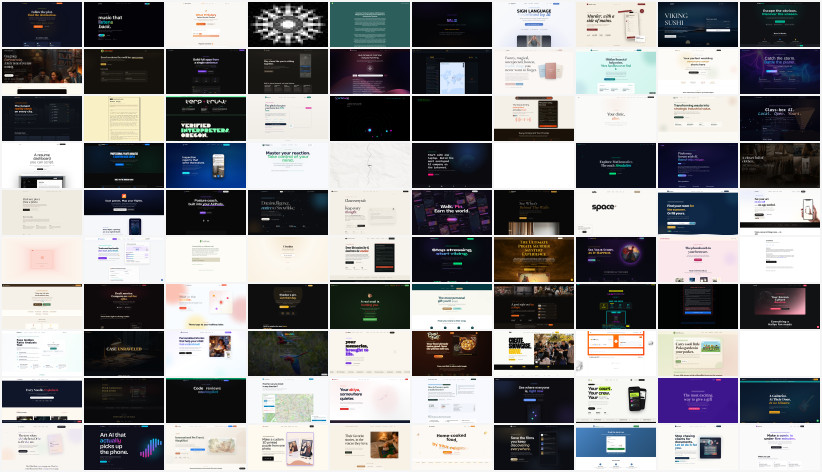This screenshot has height=472, width=822.
Task: Open 'An AI that actually picks up the phone'
Action: [124, 447]
